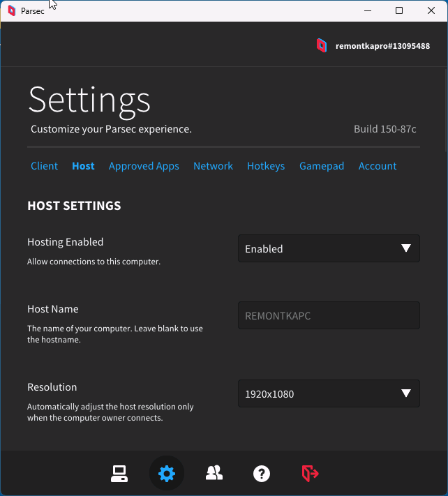Open the Help question mark icon

(262, 474)
